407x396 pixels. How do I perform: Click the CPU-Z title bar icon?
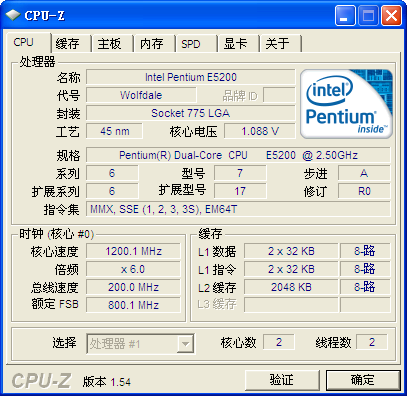point(13,15)
